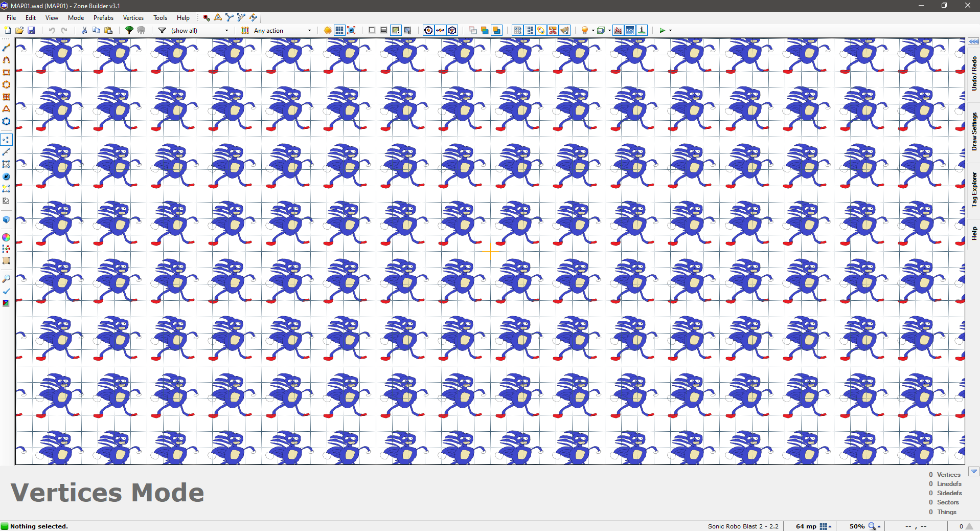Open the Vertices menu

[x=133, y=17]
